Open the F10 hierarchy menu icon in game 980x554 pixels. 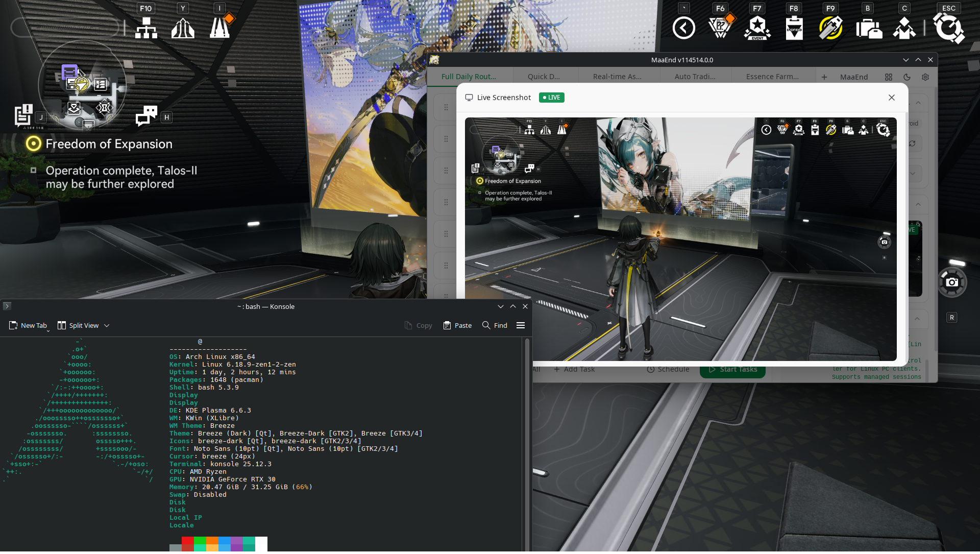tap(146, 28)
